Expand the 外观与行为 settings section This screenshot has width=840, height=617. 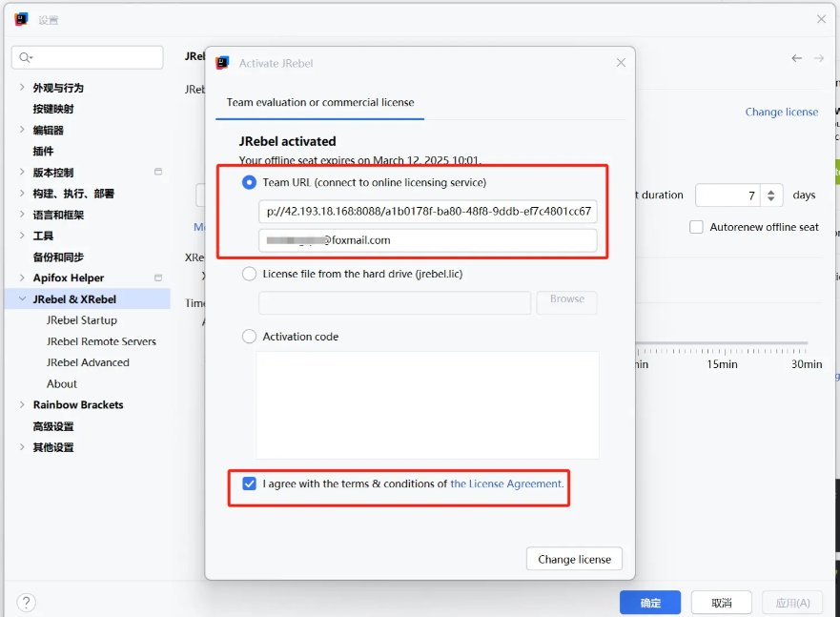[22, 88]
